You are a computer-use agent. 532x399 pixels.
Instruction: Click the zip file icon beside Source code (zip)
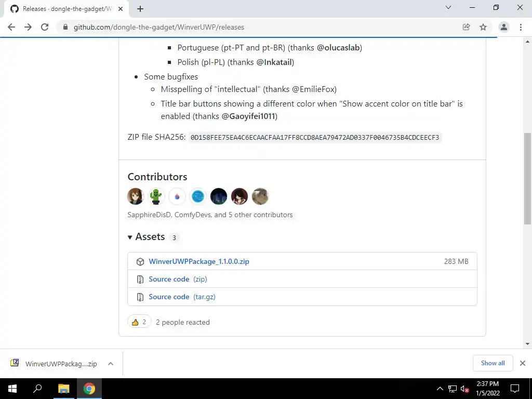point(140,279)
